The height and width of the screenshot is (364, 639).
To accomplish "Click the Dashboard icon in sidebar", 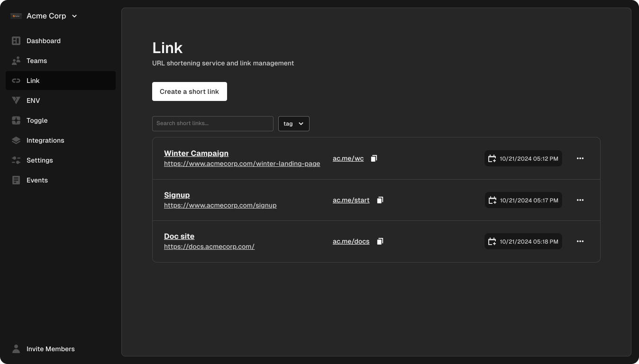I will tap(16, 41).
